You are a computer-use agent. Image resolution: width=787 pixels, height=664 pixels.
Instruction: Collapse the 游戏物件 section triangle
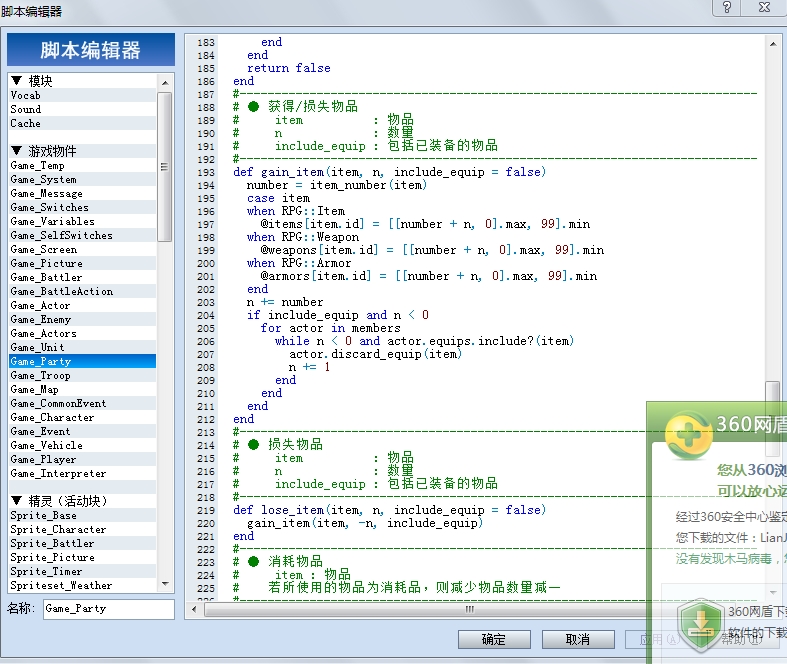pos(17,151)
